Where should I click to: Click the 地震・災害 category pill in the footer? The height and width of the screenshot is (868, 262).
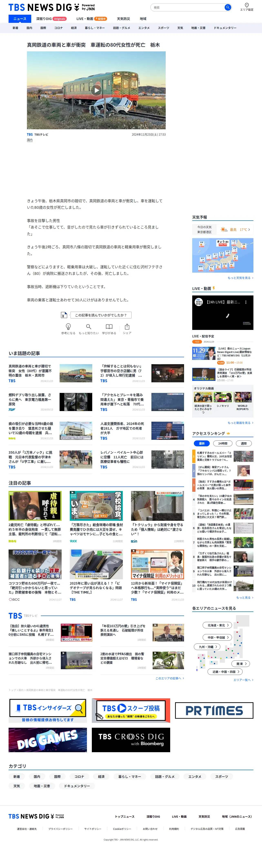click(42, 786)
